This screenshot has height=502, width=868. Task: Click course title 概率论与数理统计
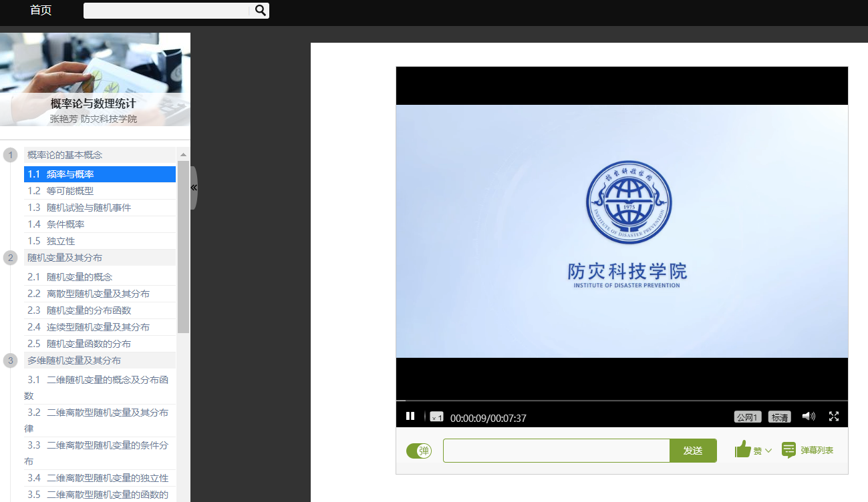(x=94, y=103)
